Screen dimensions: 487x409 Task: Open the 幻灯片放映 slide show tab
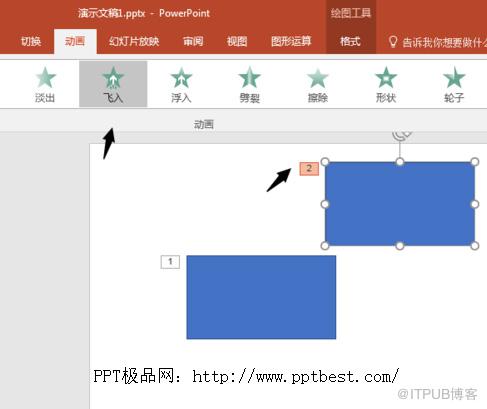(134, 41)
